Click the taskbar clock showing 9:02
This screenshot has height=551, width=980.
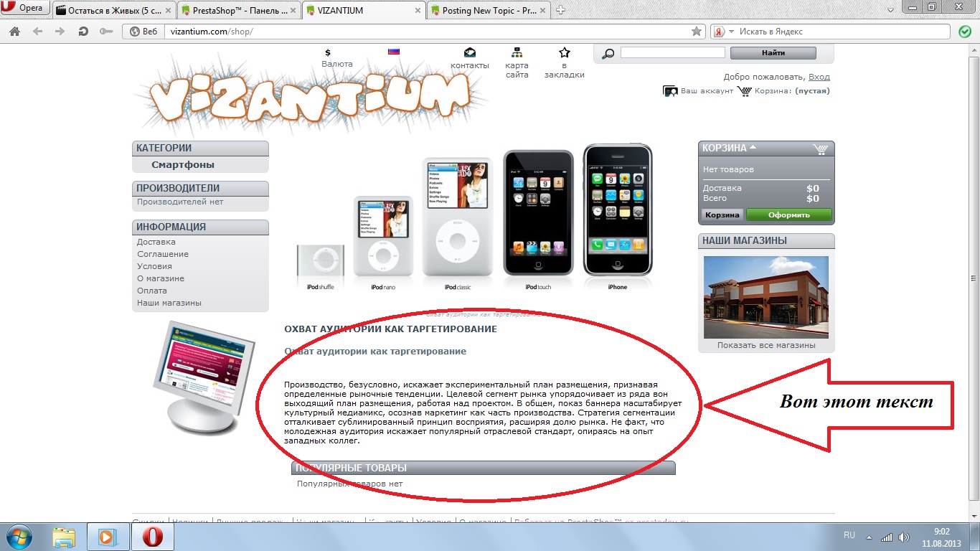pyautogui.click(x=941, y=537)
